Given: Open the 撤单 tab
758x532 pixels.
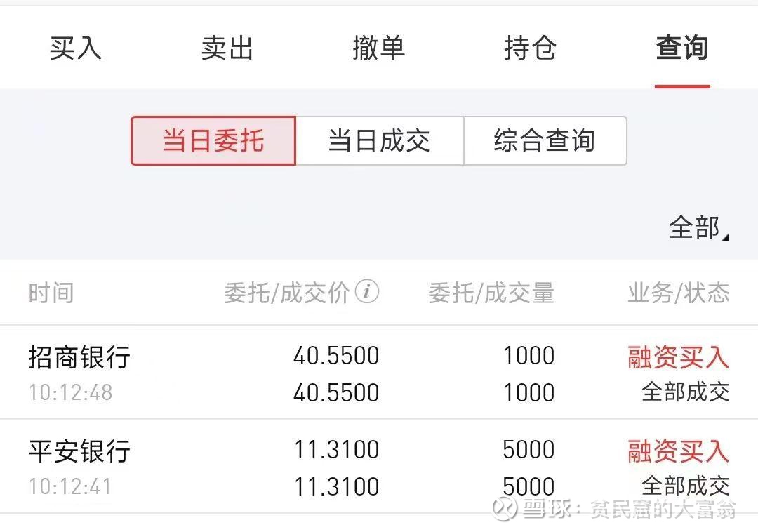Looking at the screenshot, I should point(378,48).
